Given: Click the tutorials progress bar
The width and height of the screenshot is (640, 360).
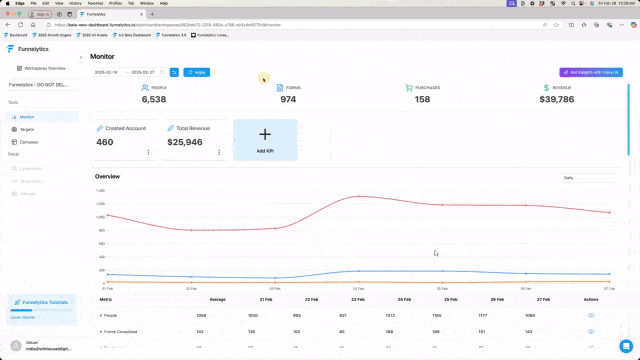Looking at the screenshot, I should click(42, 310).
